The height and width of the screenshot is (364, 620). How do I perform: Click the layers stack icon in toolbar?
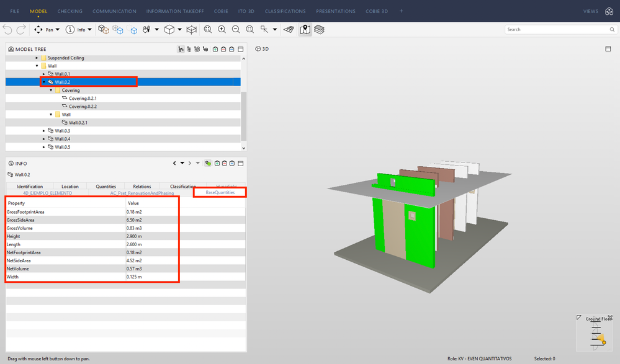319,29
